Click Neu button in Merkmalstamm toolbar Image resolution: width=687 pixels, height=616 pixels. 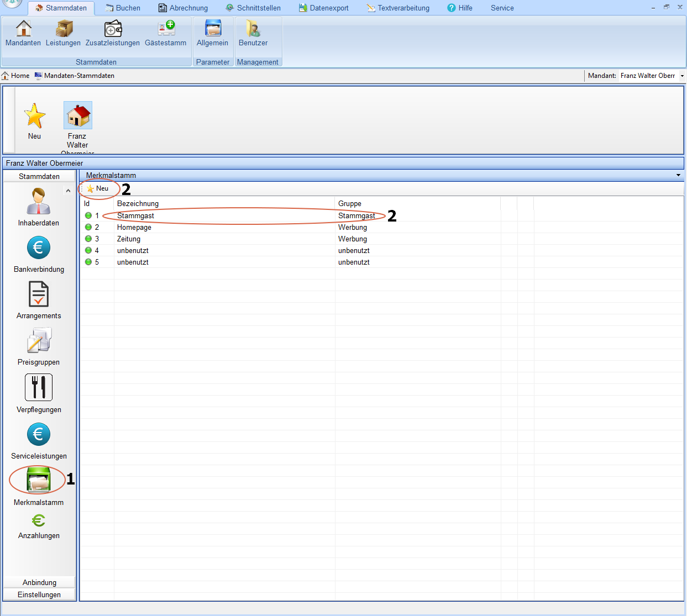click(x=98, y=188)
